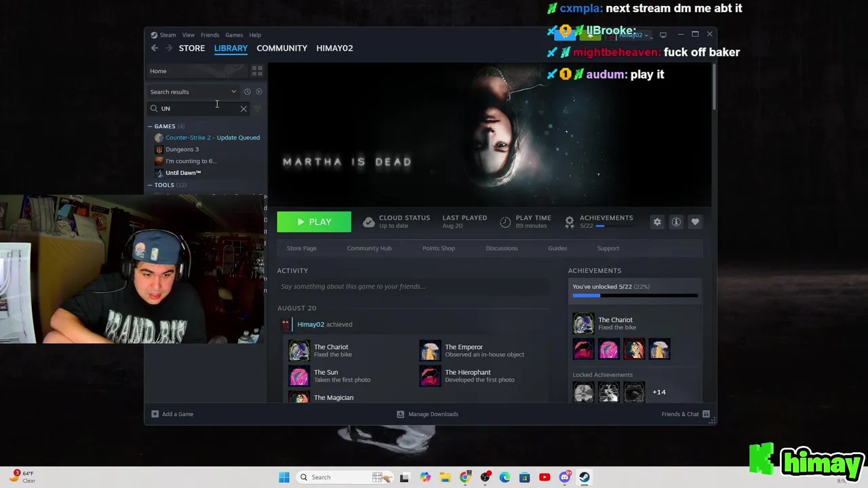Open the Guides link
868x488 pixels.
coord(557,248)
